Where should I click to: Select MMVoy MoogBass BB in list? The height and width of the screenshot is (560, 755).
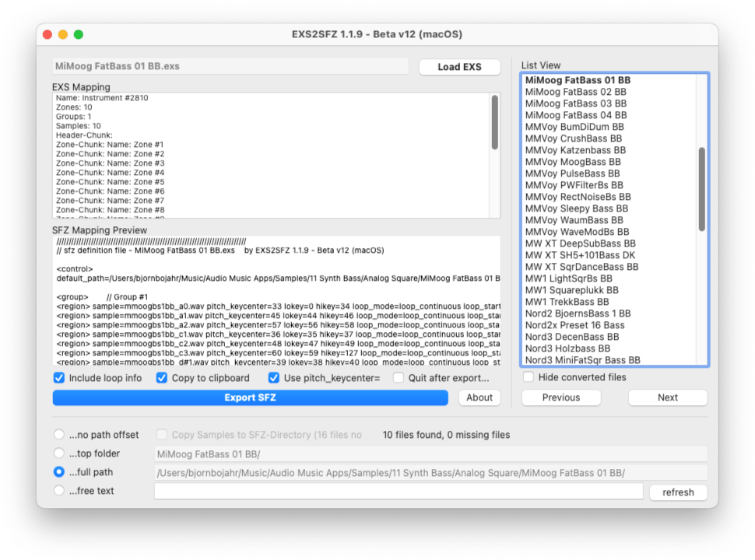coord(573,162)
